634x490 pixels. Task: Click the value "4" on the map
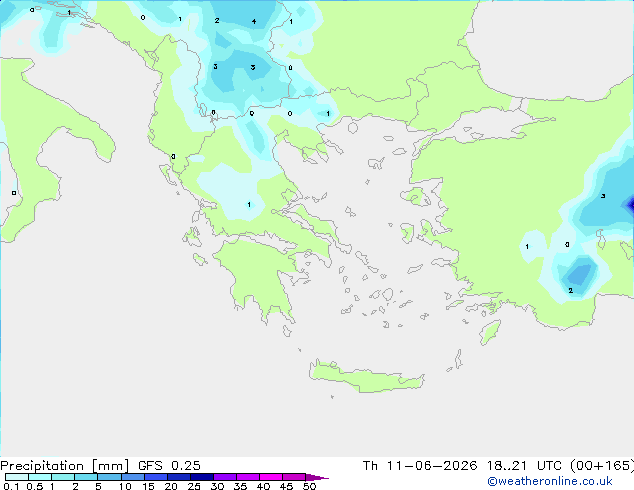(254, 21)
